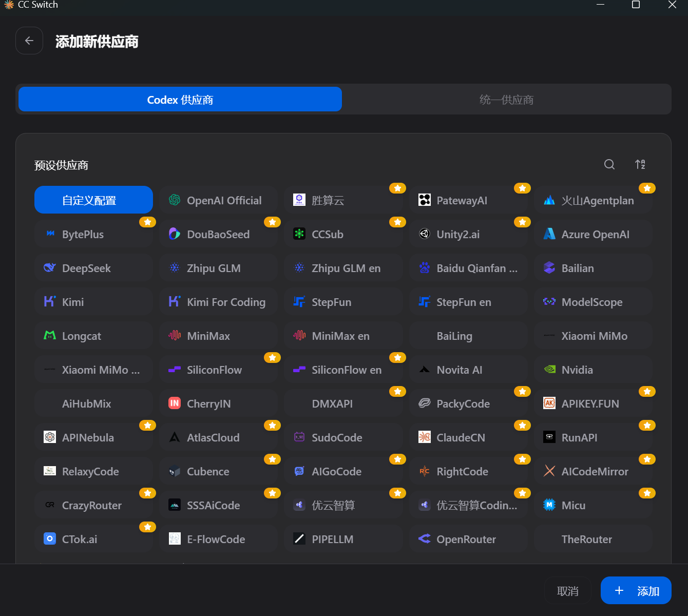
Task: Choose the Kimi For Coding preset
Action: click(x=219, y=301)
